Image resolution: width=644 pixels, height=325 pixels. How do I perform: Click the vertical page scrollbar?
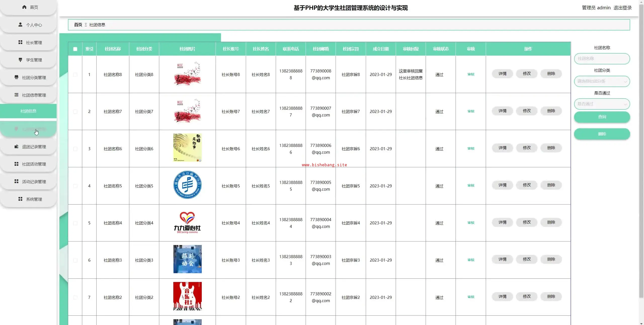pyautogui.click(x=641, y=151)
